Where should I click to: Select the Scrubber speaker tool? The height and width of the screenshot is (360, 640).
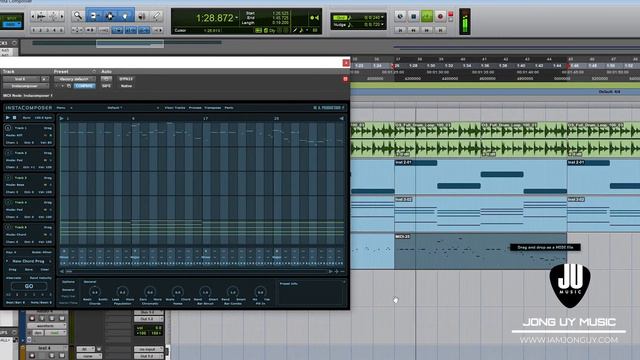point(142,16)
